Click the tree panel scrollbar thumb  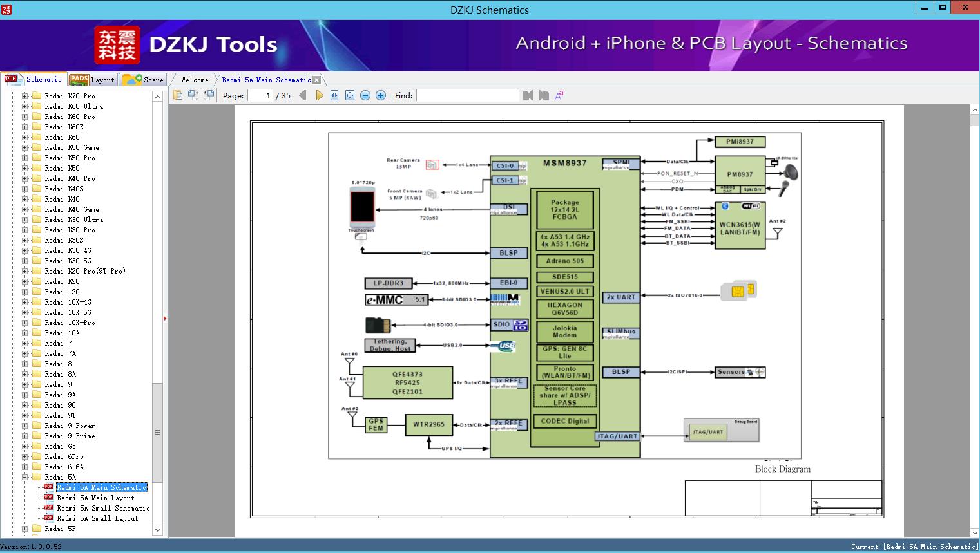click(x=157, y=433)
